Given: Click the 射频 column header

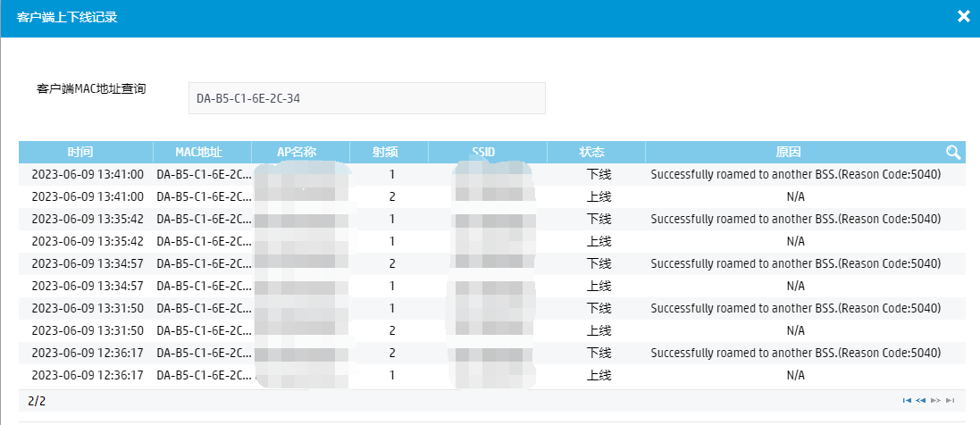Looking at the screenshot, I should (x=391, y=152).
